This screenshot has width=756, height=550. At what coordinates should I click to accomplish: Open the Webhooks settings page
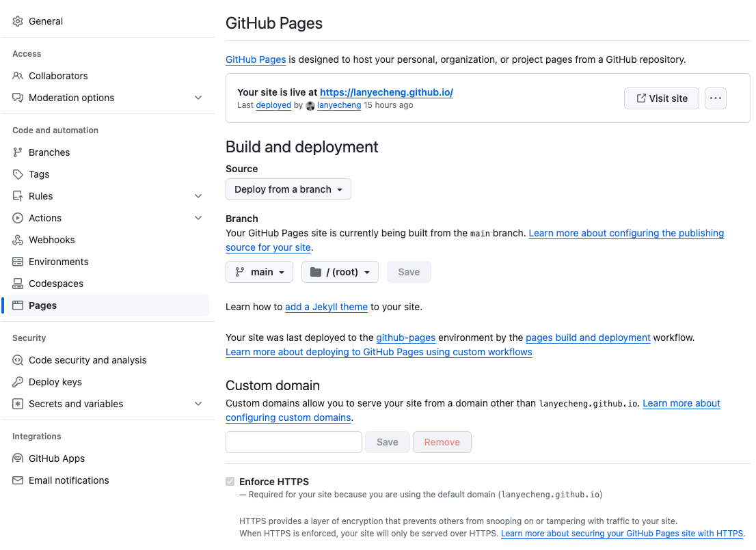pos(51,240)
